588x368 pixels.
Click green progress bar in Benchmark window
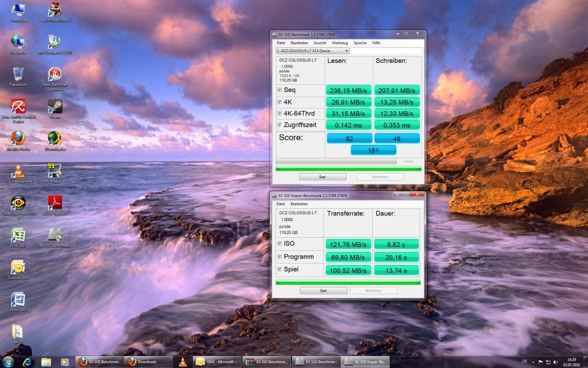349,169
